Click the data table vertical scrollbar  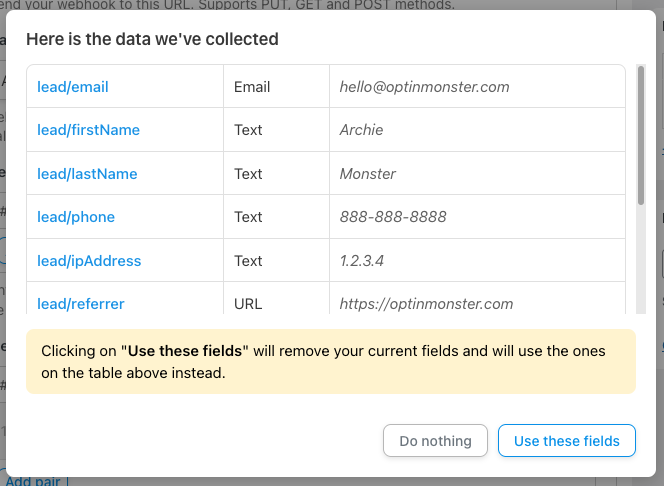641,135
